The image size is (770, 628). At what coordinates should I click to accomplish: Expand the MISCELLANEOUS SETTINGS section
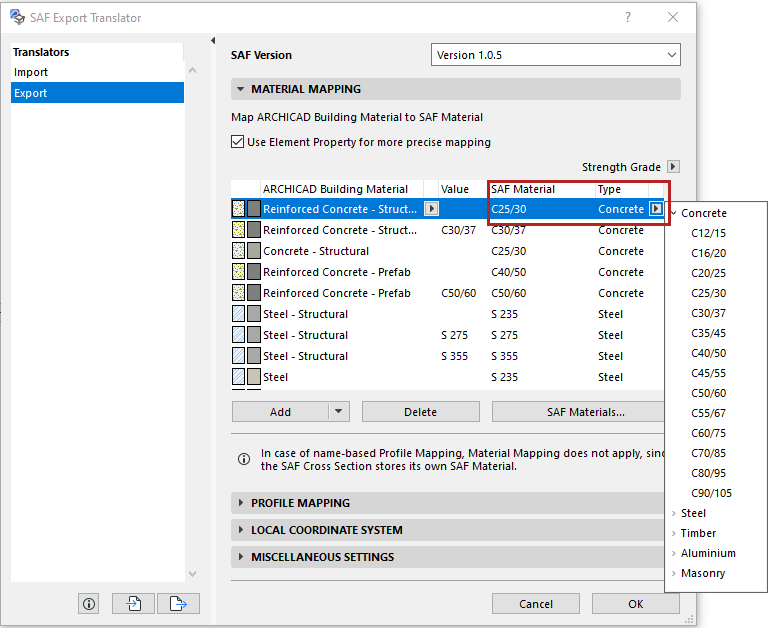[240, 557]
